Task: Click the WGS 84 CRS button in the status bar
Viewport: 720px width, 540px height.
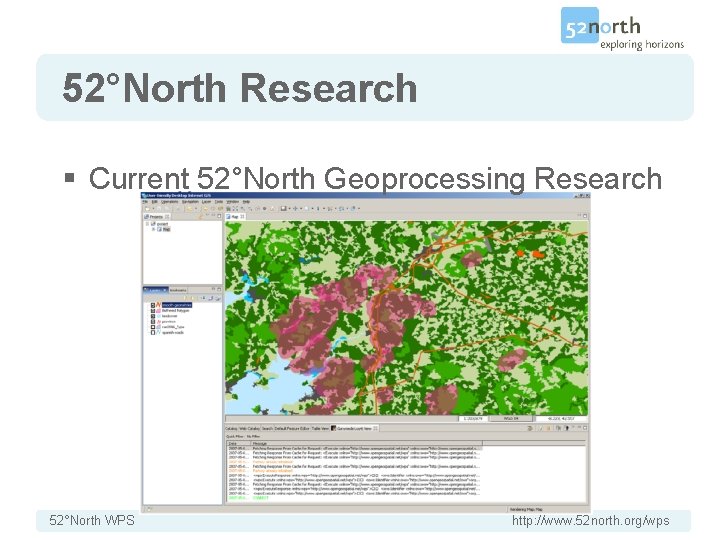Action: coord(511,419)
